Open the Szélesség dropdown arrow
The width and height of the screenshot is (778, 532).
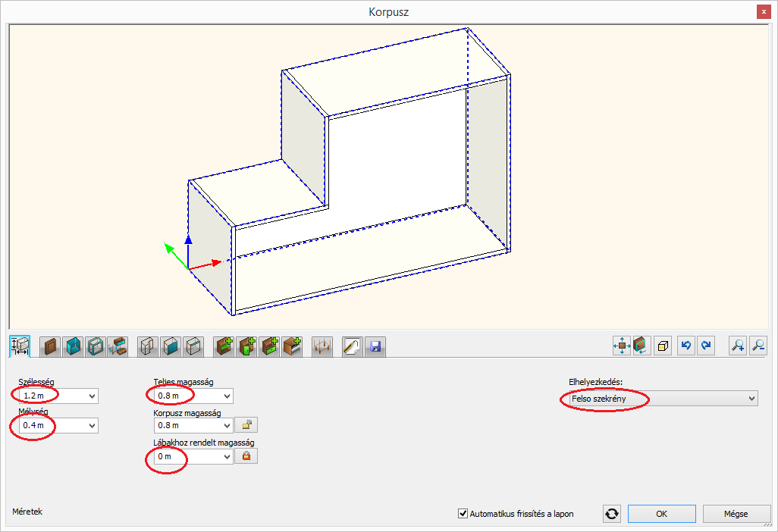[92, 396]
